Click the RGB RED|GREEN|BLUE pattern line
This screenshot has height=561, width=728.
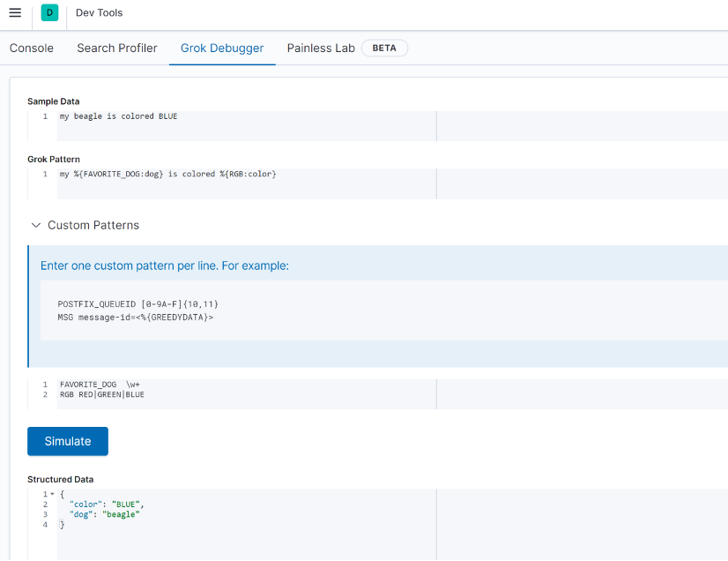102,394
